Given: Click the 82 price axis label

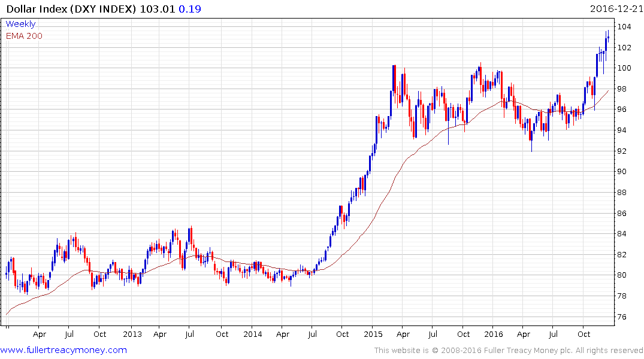Looking at the screenshot, I should [x=622, y=255].
